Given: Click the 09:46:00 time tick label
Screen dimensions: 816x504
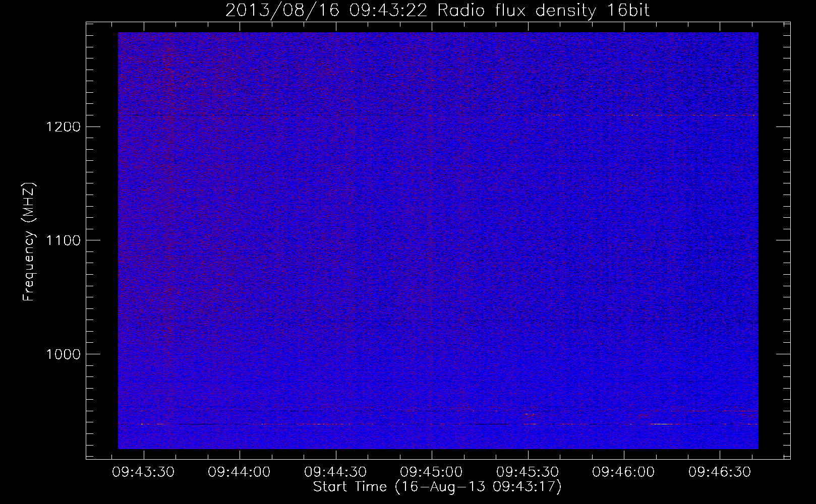Looking at the screenshot, I should [624, 472].
